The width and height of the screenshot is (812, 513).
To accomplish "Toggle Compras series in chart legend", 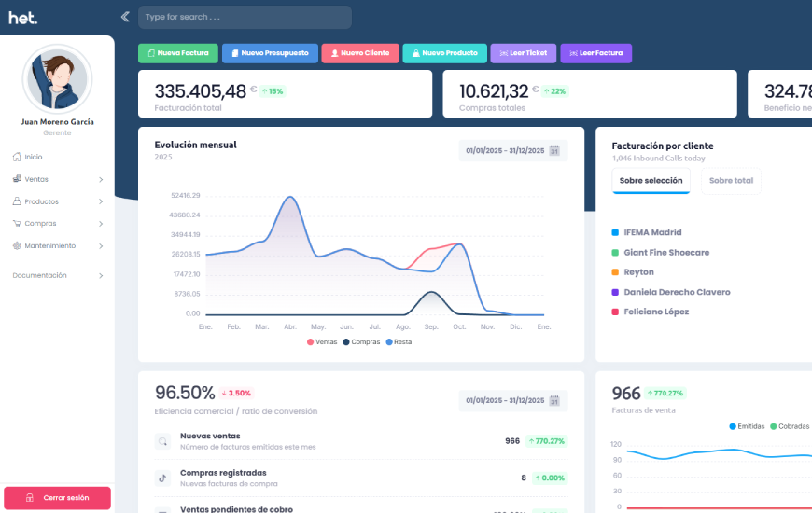I will click(x=360, y=341).
